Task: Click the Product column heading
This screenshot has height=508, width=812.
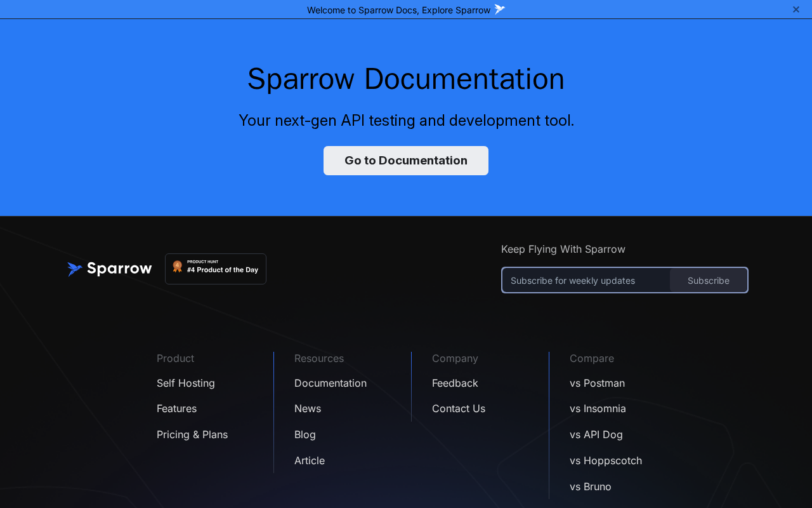Action: [175, 358]
